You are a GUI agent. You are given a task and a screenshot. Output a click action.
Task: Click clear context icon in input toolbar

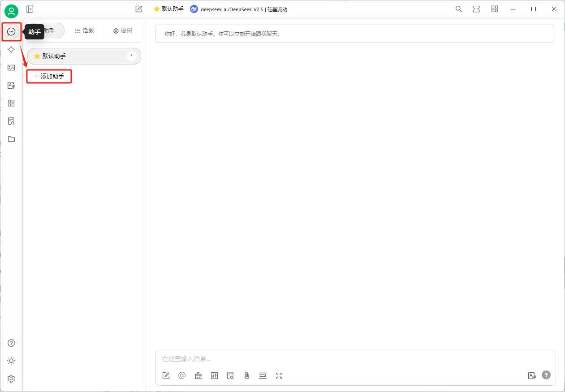263,375
